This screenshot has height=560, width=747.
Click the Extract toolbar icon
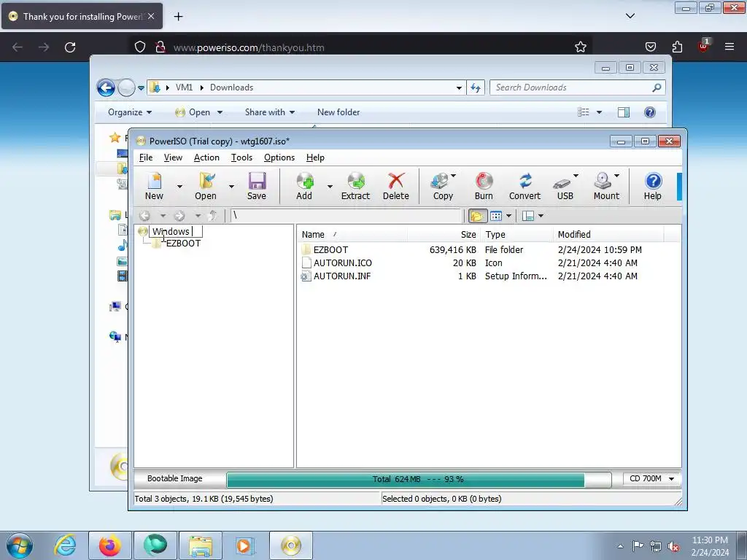(x=355, y=186)
